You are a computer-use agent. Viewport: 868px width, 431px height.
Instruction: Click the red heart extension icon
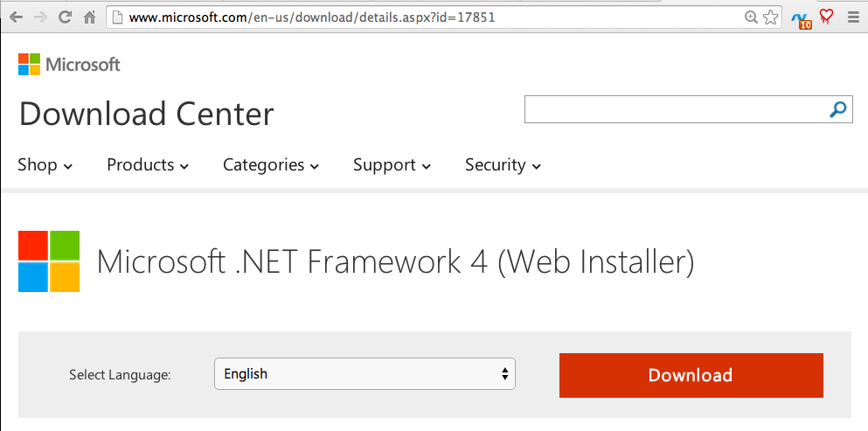pos(826,17)
